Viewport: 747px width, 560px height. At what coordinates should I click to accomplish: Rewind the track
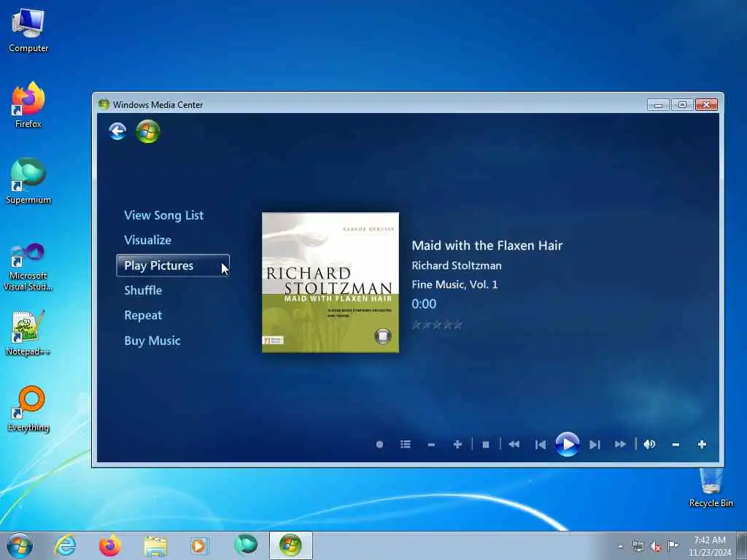[514, 444]
